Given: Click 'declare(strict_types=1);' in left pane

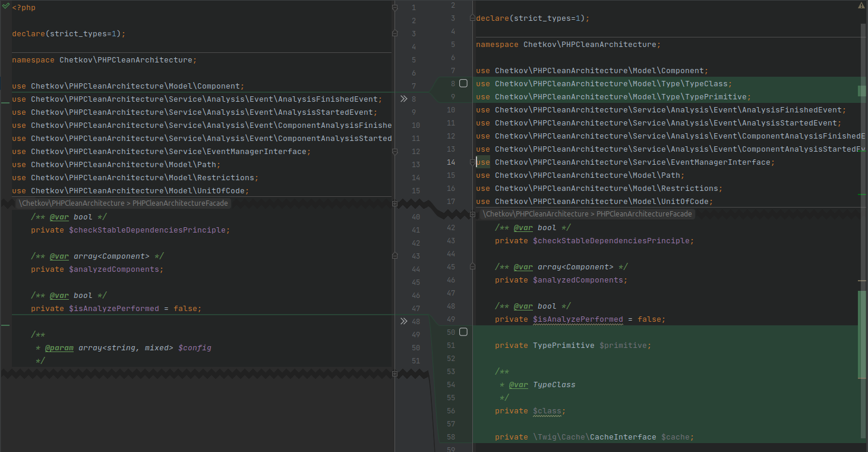Looking at the screenshot, I should tap(69, 34).
